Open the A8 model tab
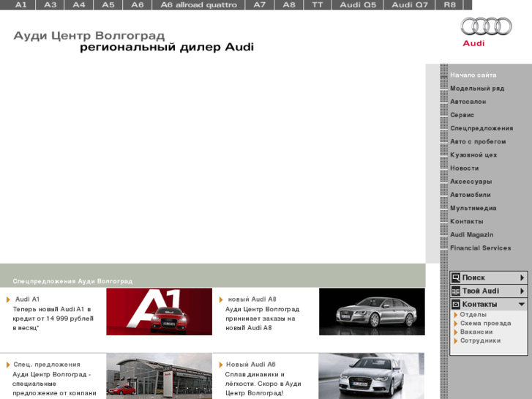The image size is (532, 399). pyautogui.click(x=289, y=4)
